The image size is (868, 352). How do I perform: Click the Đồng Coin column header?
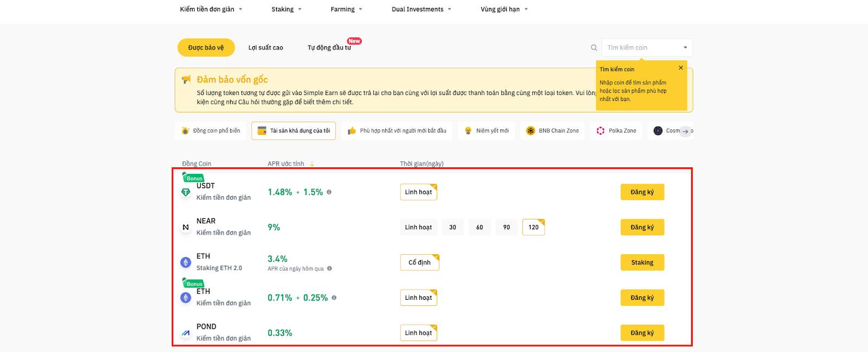(x=196, y=164)
